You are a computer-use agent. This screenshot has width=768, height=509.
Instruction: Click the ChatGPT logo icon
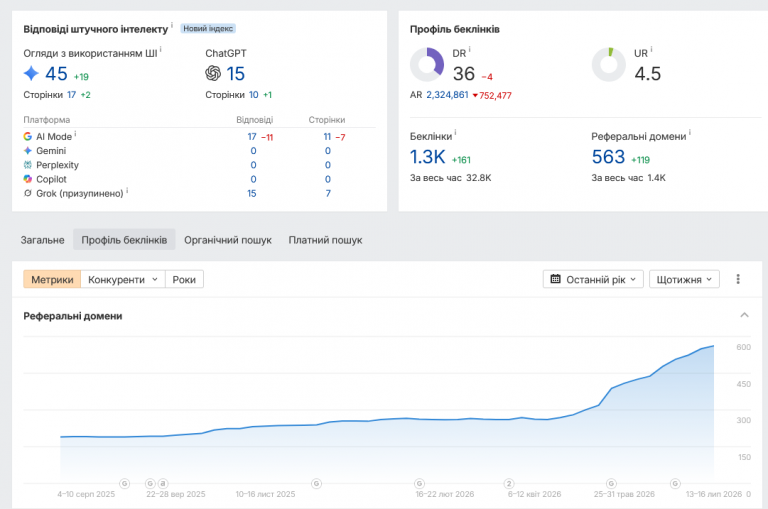tap(213, 73)
